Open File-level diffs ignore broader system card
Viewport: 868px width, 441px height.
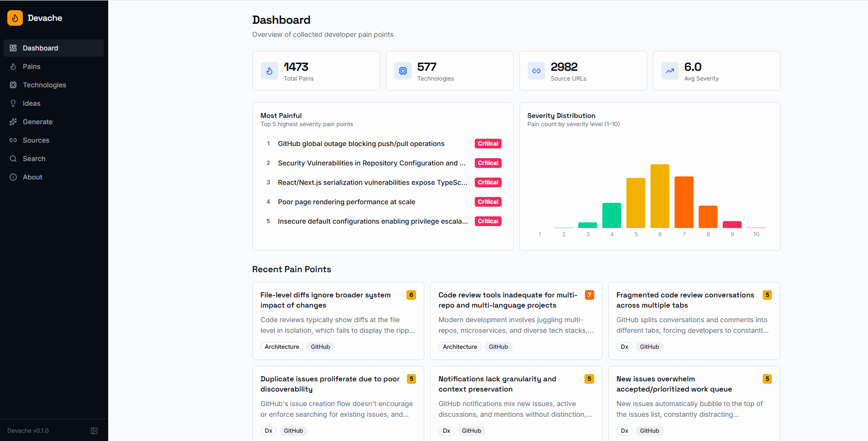click(x=338, y=321)
